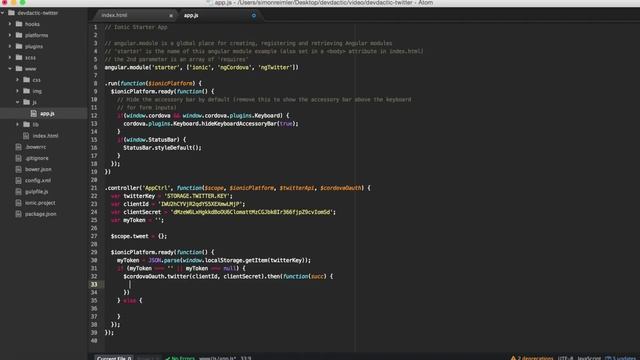Open index.html in the tree view
The width and height of the screenshot is (640, 360).
click(45, 136)
